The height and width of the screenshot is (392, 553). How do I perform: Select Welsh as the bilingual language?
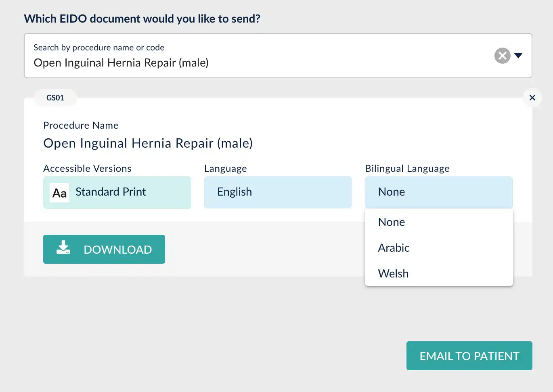coord(439,273)
